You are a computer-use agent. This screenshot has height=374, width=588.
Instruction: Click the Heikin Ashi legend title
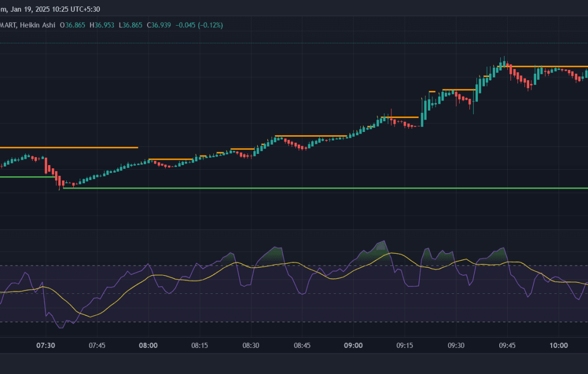click(37, 25)
